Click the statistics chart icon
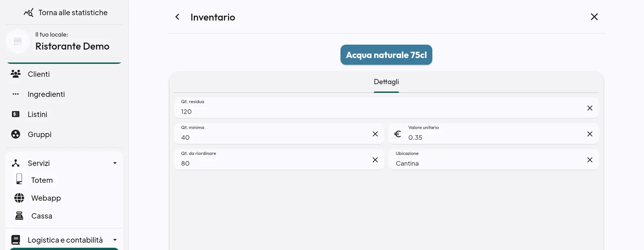The image size is (644, 250). [x=28, y=12]
